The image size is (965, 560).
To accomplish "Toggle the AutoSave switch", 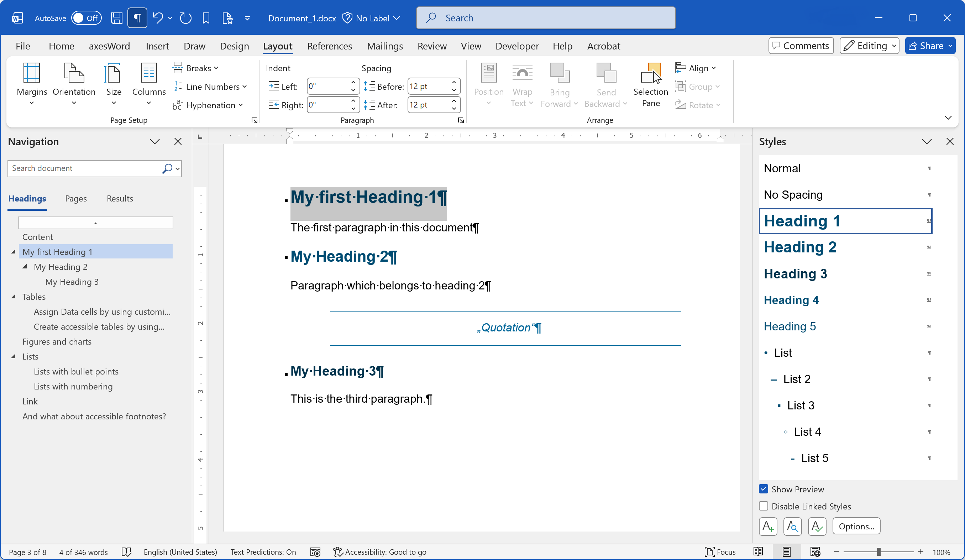I will (x=86, y=18).
